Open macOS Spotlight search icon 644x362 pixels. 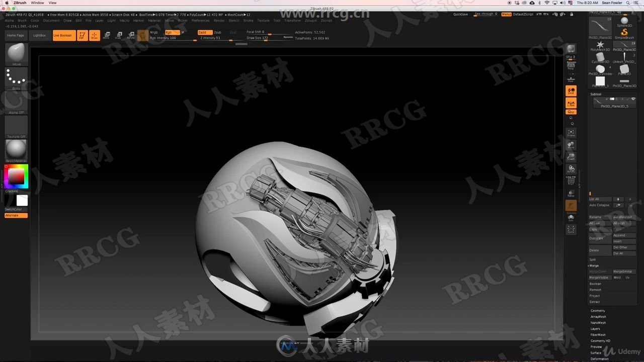627,3
